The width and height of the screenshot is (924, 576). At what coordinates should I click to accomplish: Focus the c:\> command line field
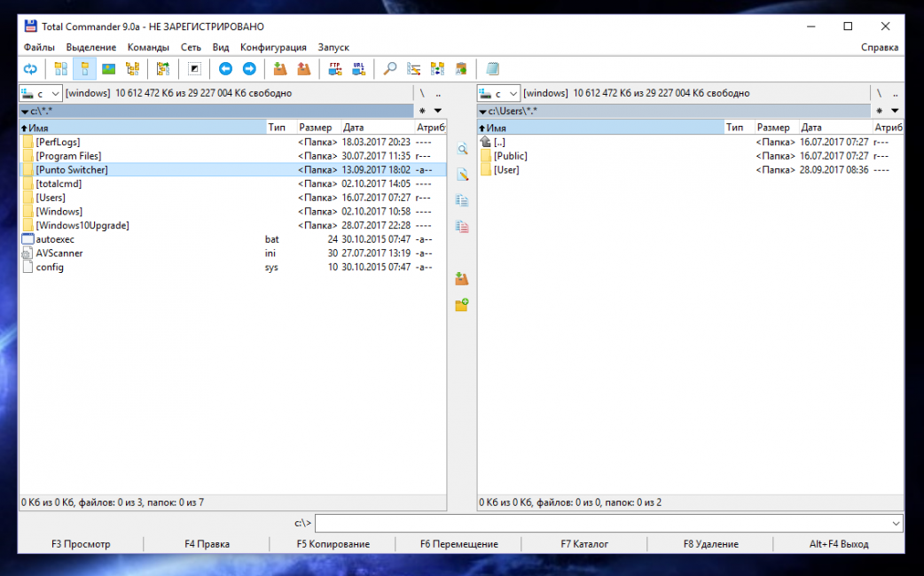point(608,523)
